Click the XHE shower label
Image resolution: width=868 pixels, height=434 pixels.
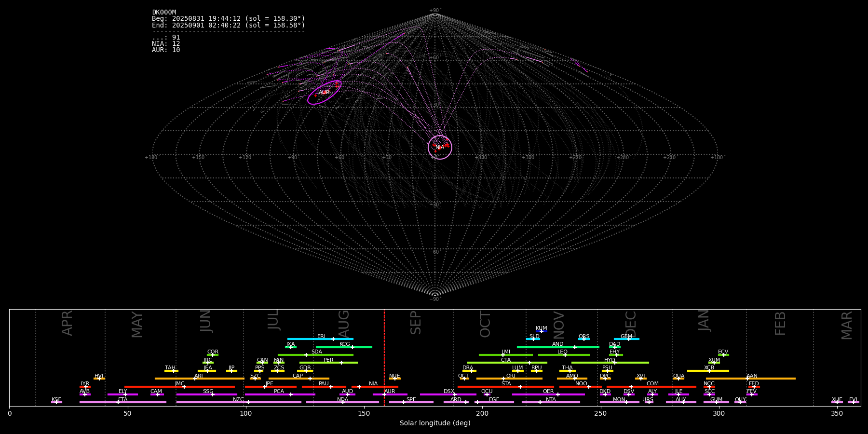click(837, 400)
